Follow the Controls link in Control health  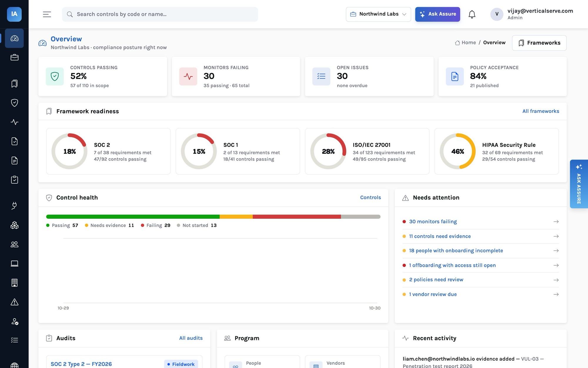tap(370, 197)
